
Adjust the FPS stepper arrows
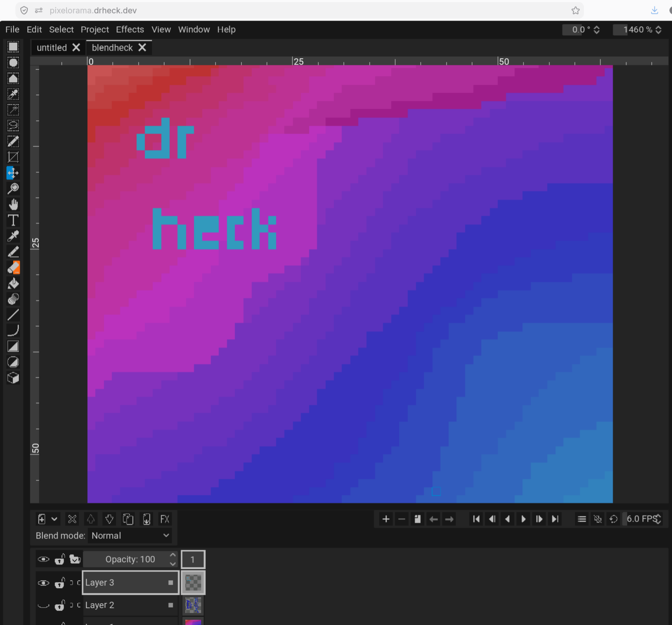(x=658, y=519)
